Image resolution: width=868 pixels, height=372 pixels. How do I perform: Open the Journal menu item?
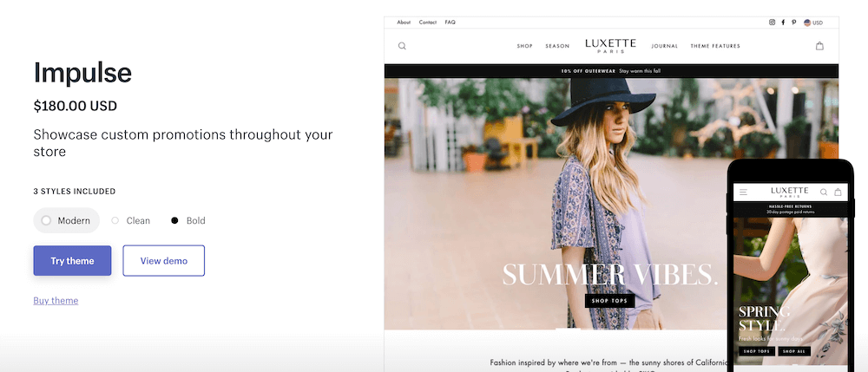tap(665, 46)
